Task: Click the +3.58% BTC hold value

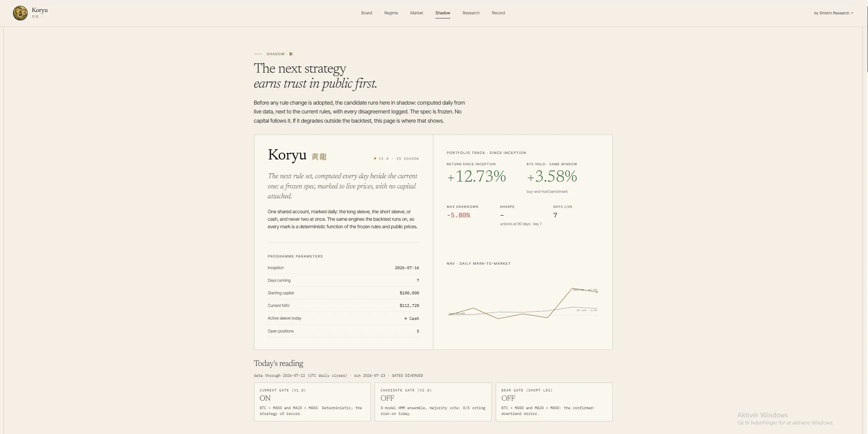Action: 552,176
